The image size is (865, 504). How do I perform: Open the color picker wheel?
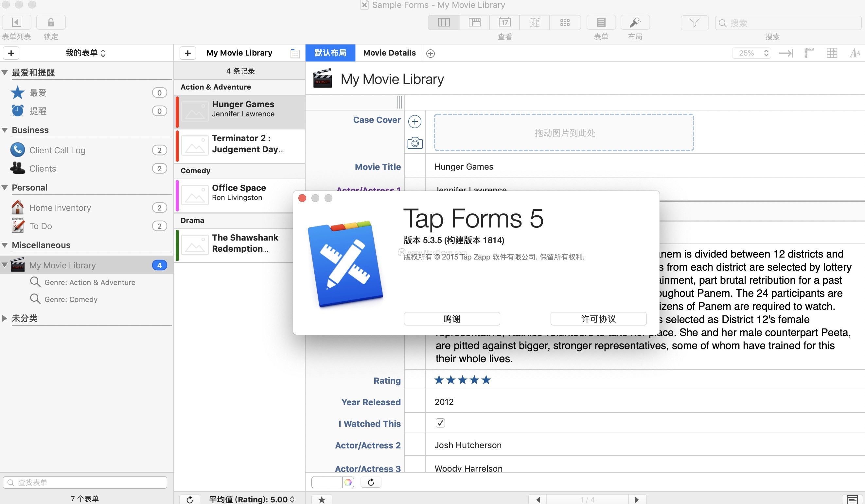coord(348,482)
